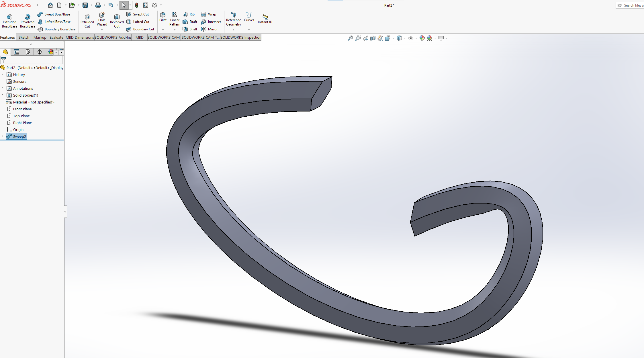The image size is (644, 358).
Task: Select the Extruded Boss/Base tool
Action: 9,21
